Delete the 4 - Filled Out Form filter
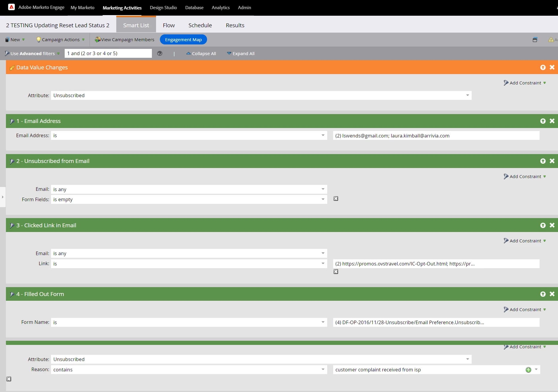Image resolution: width=558 pixels, height=392 pixels. point(552,294)
